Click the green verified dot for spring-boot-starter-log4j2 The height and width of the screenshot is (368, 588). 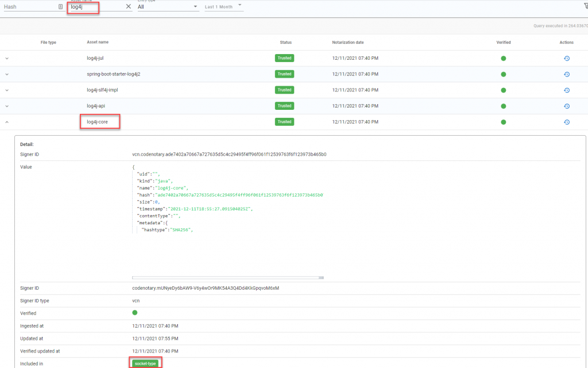[x=503, y=74]
